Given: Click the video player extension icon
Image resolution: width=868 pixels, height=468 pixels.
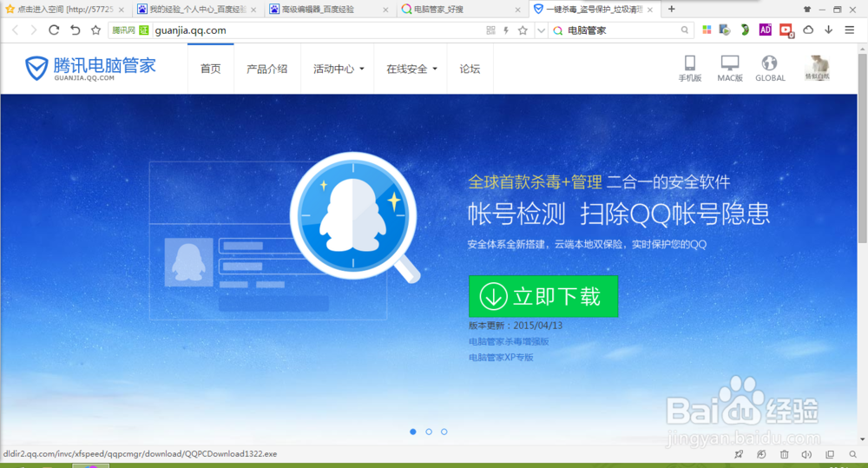Looking at the screenshot, I should (x=725, y=30).
